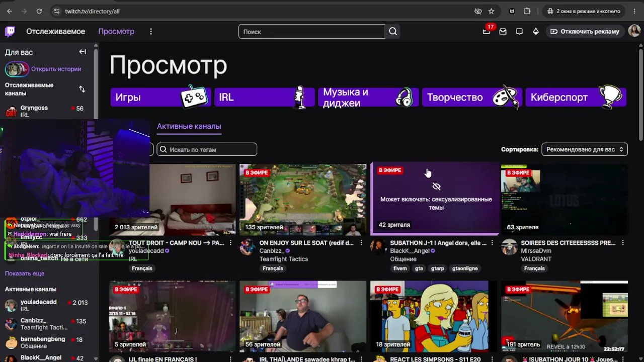Viewport: 644px width, 362px height.
Task: Open notifications with the 17 badge
Action: (487, 31)
